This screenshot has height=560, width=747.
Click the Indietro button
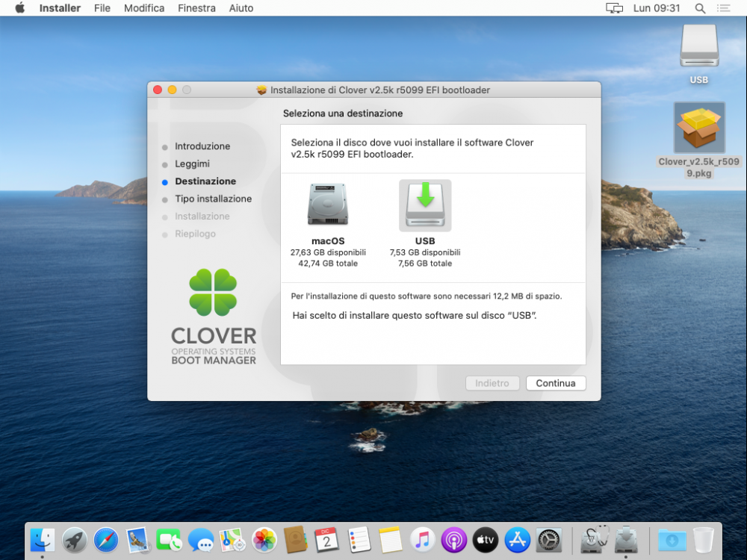coord(492,383)
